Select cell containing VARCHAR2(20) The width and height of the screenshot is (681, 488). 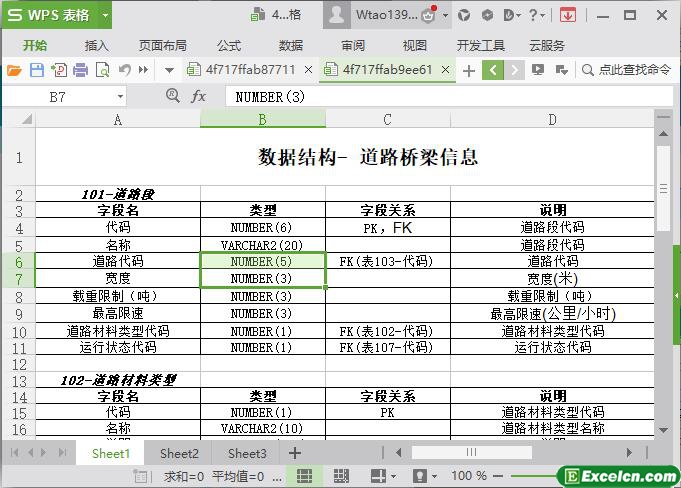tap(262, 244)
